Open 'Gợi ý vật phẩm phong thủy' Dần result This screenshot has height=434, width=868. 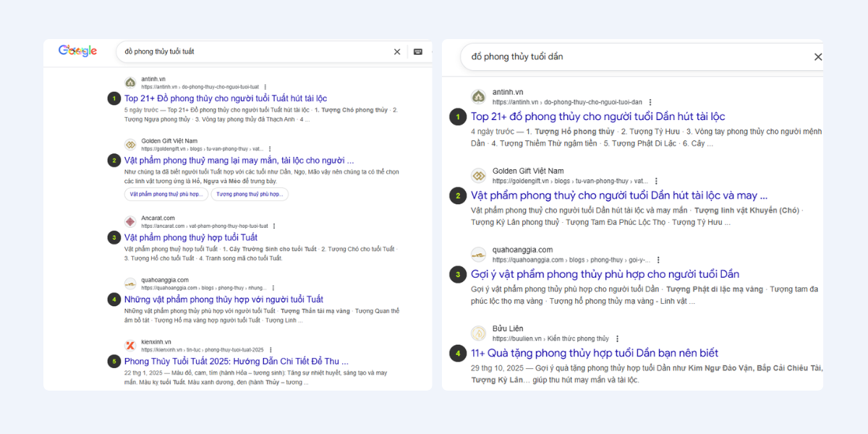[x=605, y=274]
